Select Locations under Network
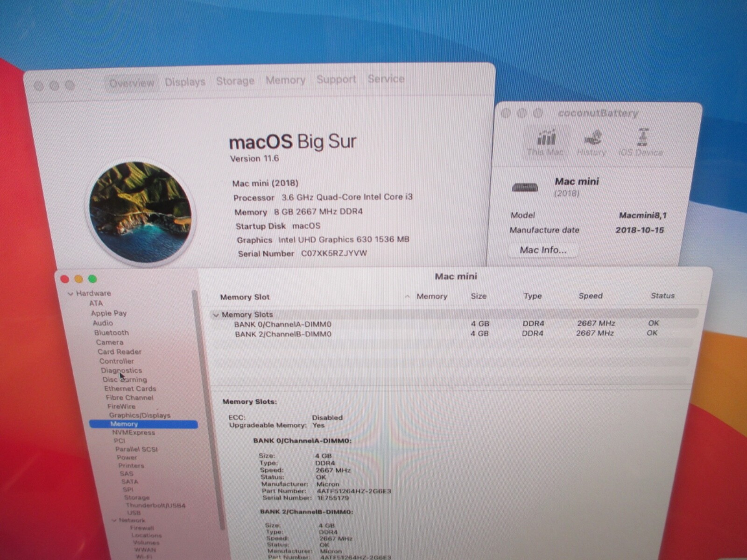This screenshot has height=560, width=747. [x=146, y=535]
